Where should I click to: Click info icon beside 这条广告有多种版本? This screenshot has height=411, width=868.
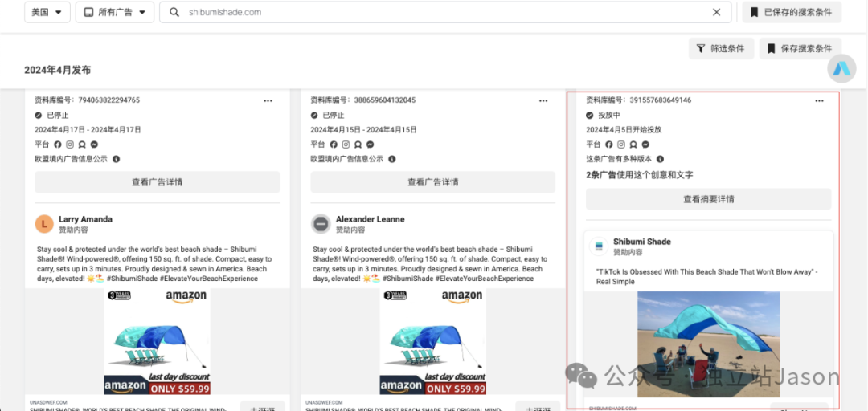660,159
